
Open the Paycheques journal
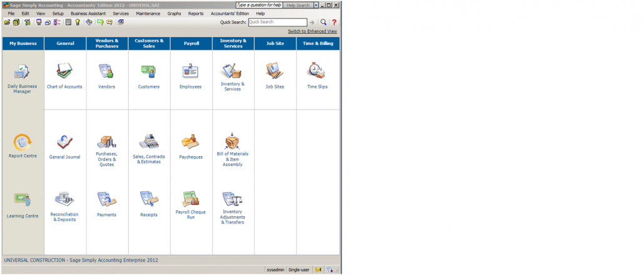pos(190,142)
